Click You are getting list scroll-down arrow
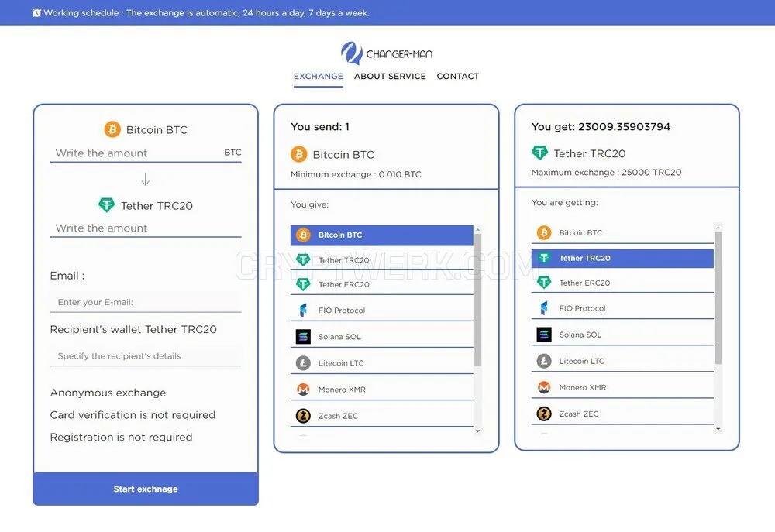Screen dimensions: 775x532 click(x=718, y=429)
